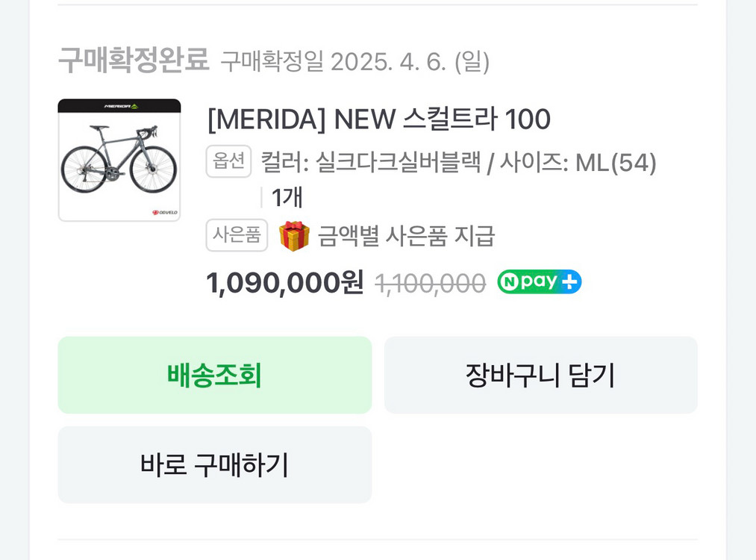Click the 사은품 gift badge
756x560 pixels.
[237, 235]
